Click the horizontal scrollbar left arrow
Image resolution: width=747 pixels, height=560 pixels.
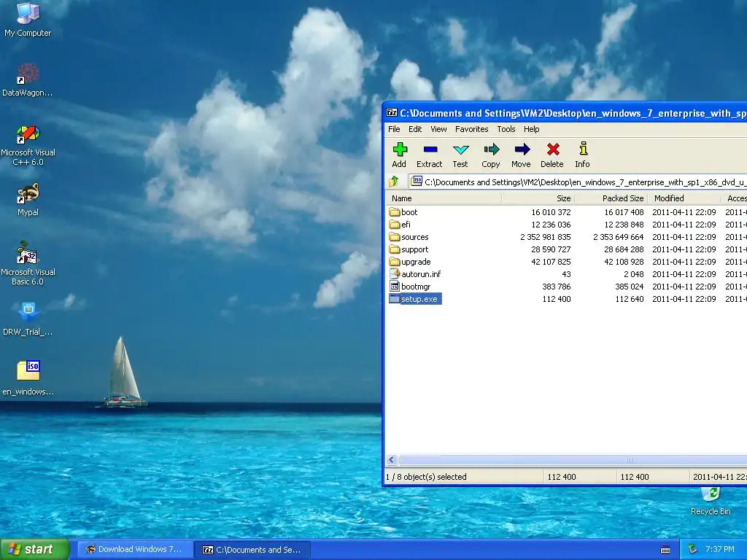(392, 459)
